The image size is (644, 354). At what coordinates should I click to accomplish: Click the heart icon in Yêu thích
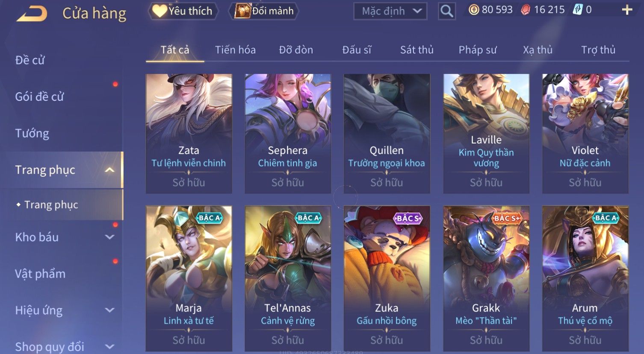coord(160,11)
